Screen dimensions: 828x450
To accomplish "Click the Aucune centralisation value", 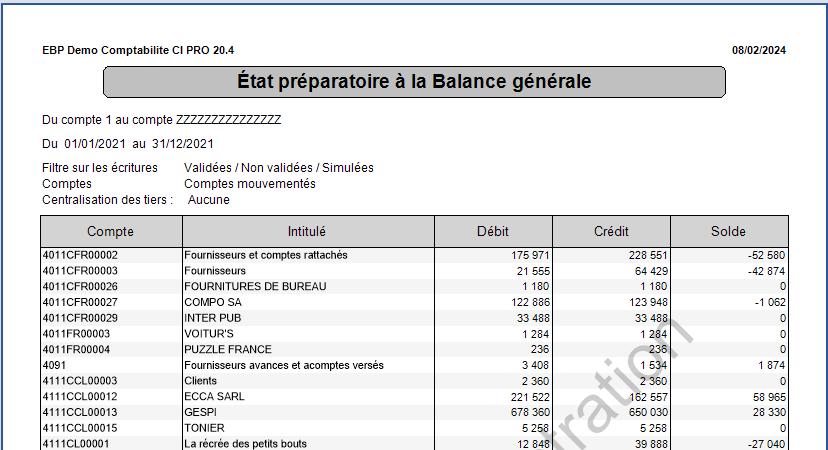I will coord(209,200).
